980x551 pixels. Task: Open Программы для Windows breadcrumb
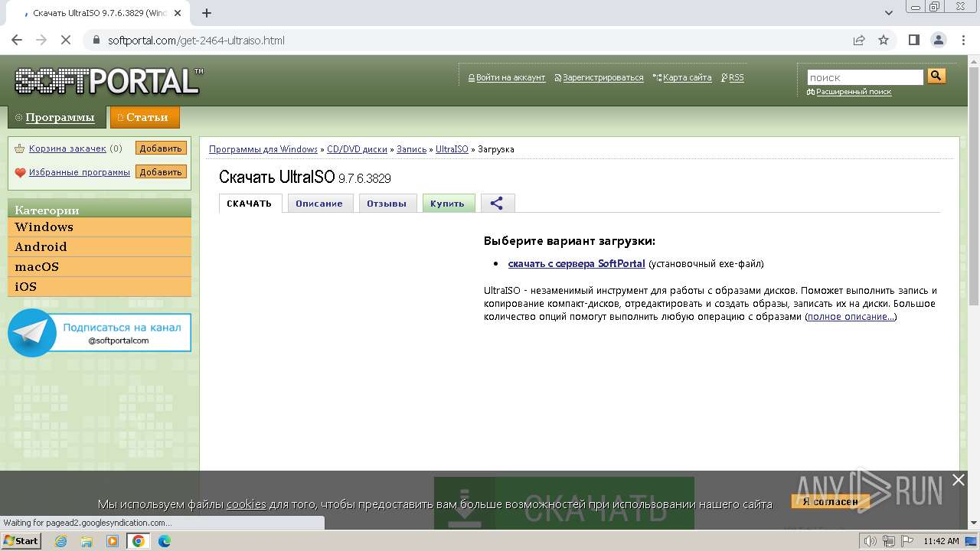(263, 149)
